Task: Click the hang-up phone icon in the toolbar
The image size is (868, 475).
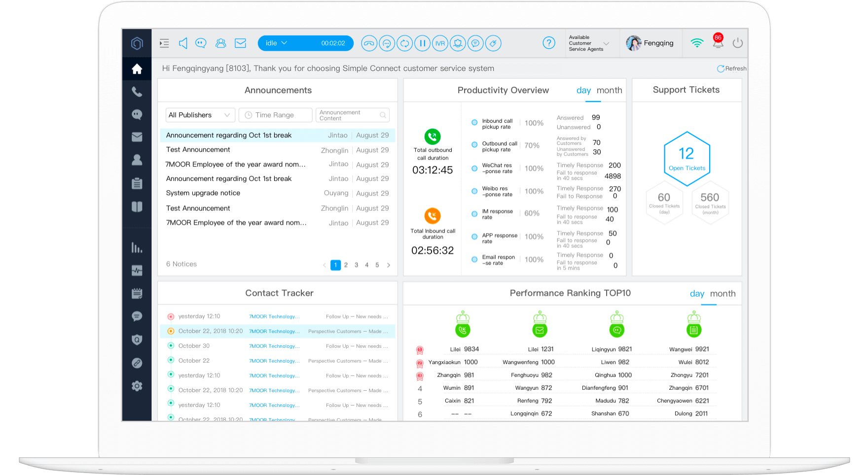Action: click(369, 43)
